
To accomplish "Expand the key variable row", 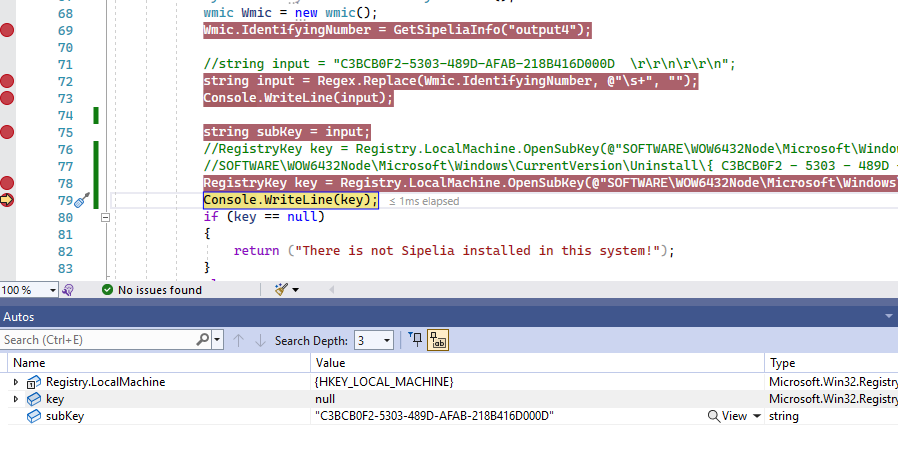I will pyautogui.click(x=16, y=399).
